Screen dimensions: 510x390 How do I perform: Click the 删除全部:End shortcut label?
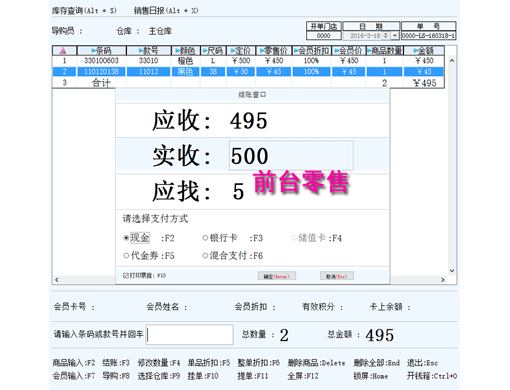tap(376, 363)
